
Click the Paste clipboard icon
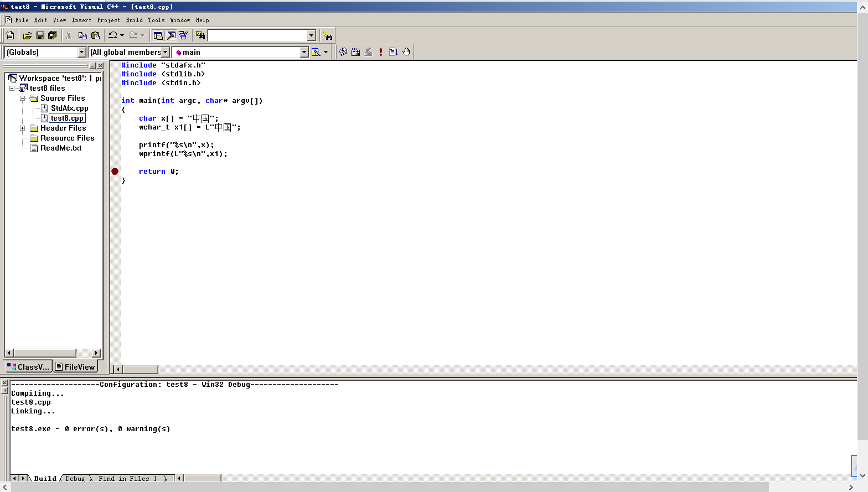[95, 35]
